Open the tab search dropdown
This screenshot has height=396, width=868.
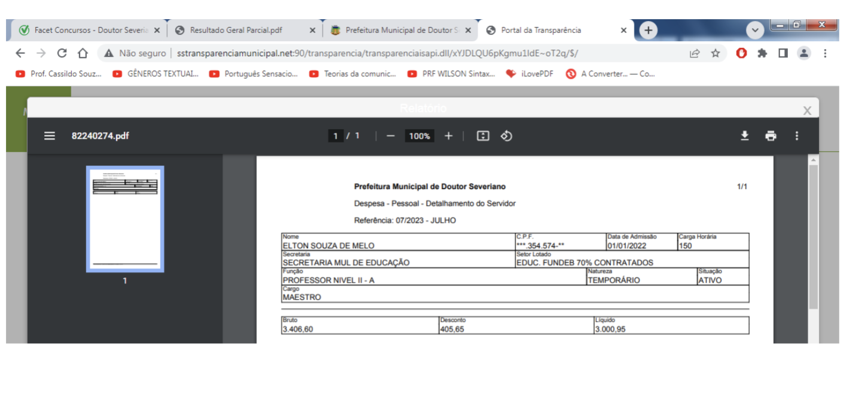click(755, 30)
